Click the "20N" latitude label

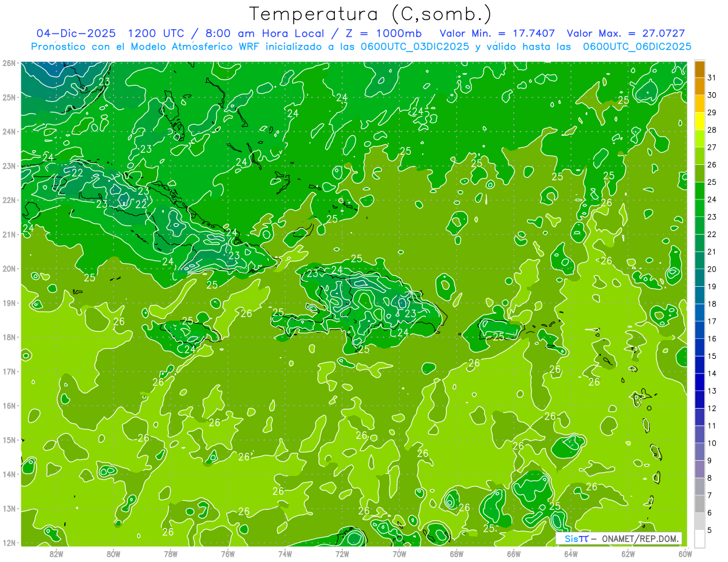(9, 269)
